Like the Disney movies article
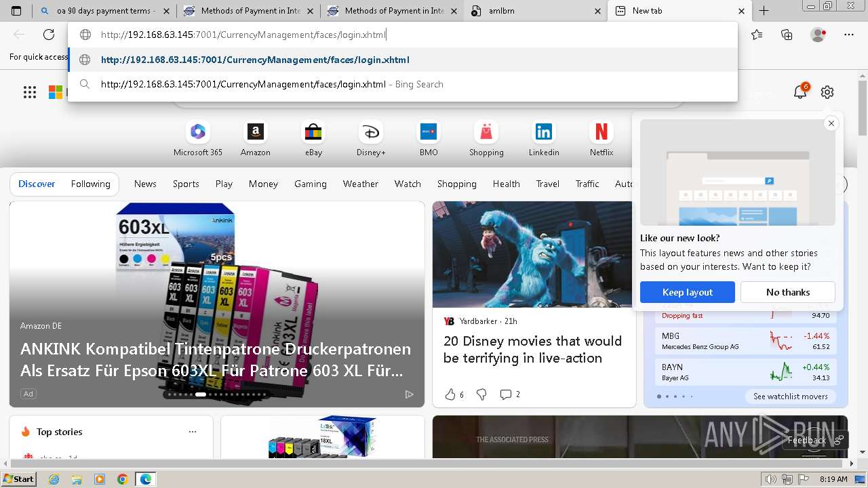This screenshot has height=488, width=868. click(454, 394)
